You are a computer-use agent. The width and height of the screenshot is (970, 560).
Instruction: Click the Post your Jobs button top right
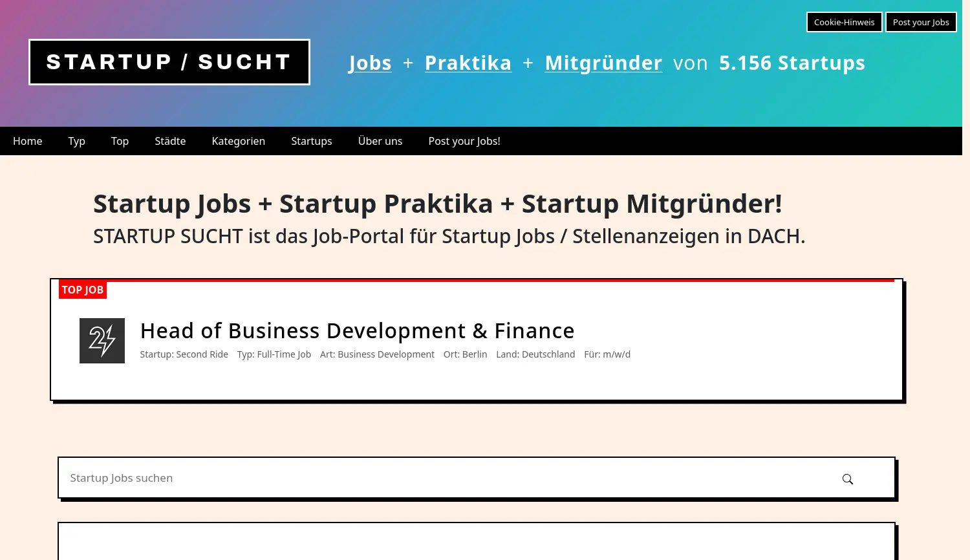[x=921, y=21]
